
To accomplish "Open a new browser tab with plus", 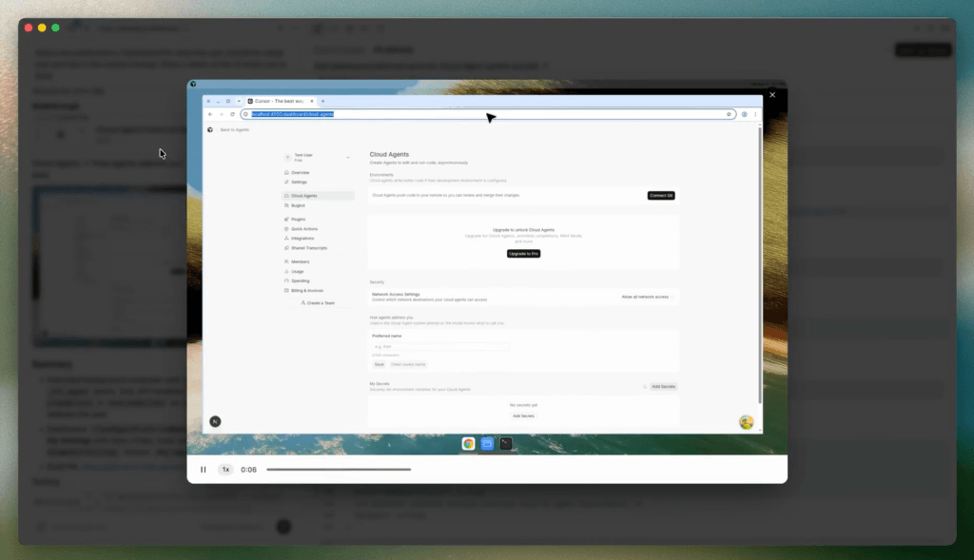I will (322, 101).
